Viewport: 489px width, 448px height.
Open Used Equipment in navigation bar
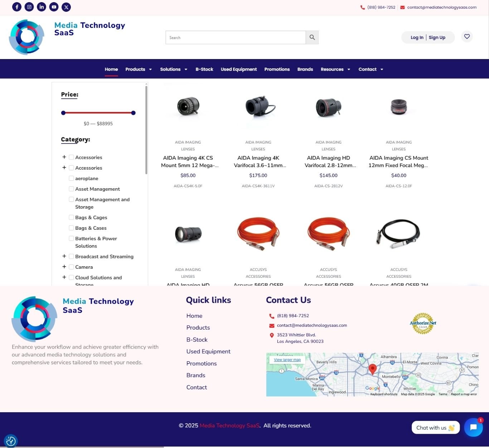pyautogui.click(x=239, y=69)
